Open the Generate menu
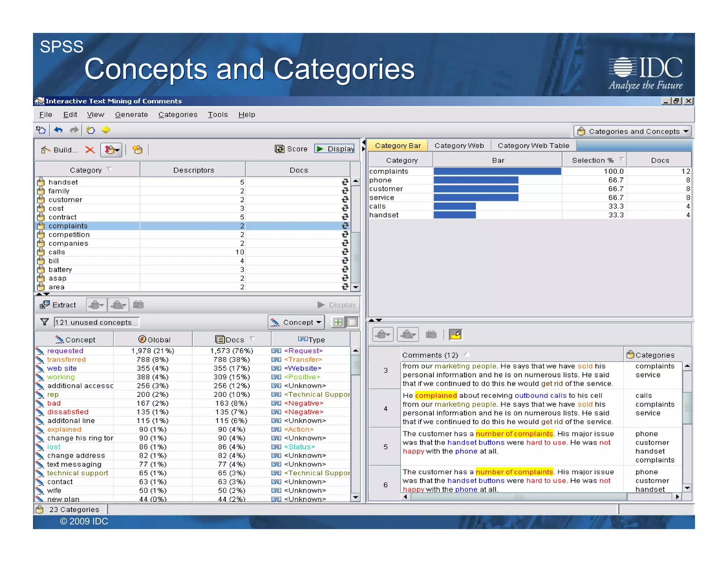 [131, 115]
